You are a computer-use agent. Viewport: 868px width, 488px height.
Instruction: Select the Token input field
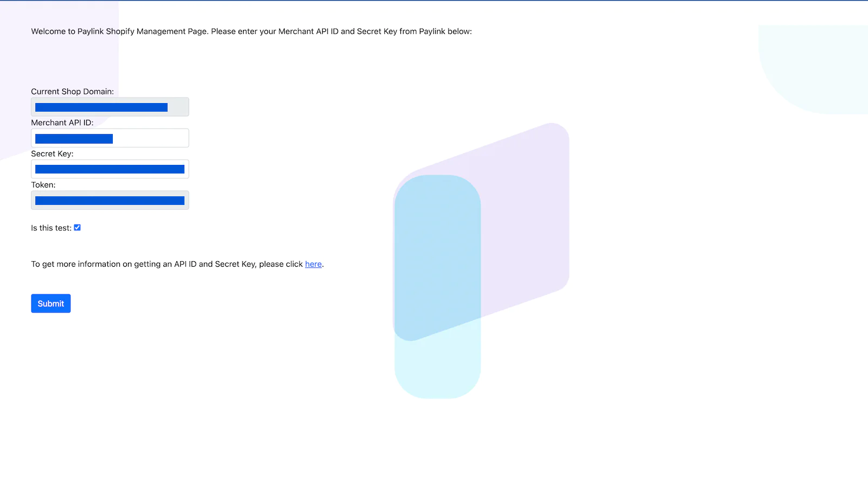[110, 200]
